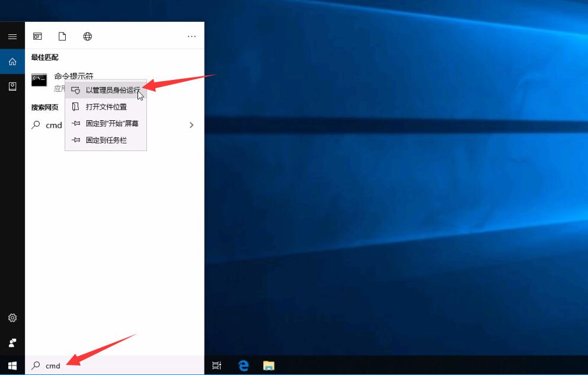
Task: Launch Microsoft Edge from the taskbar
Action: pos(244,366)
